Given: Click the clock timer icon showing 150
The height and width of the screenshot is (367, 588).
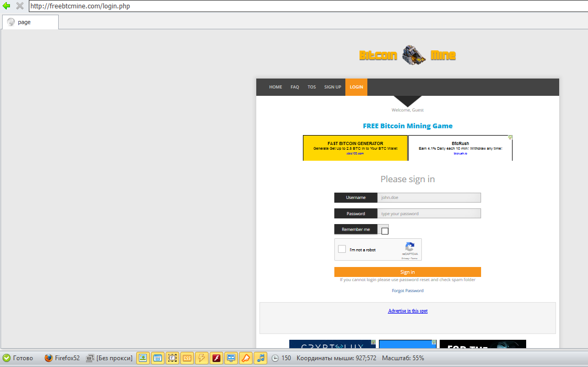Looking at the screenshot, I should click(x=275, y=358).
